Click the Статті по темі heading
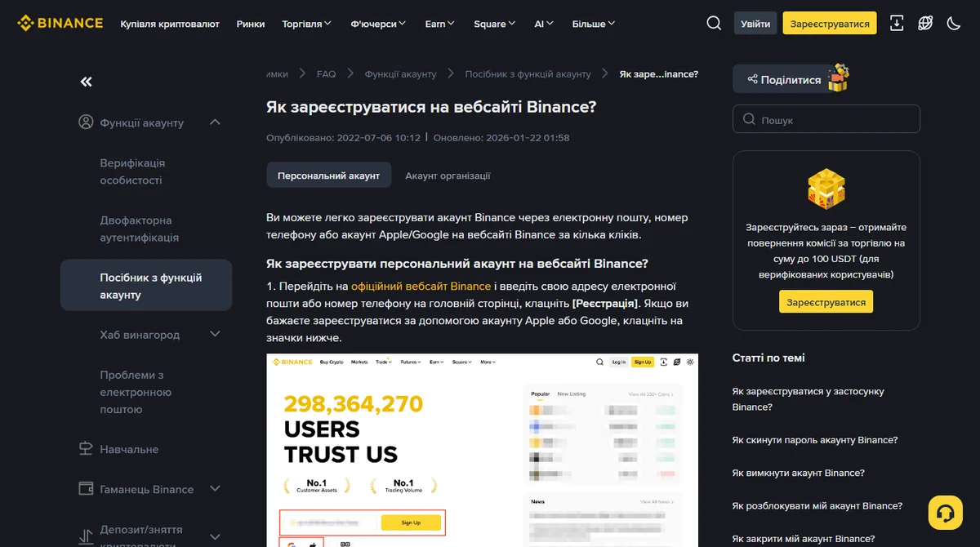Image resolution: width=980 pixels, height=547 pixels. [x=768, y=358]
